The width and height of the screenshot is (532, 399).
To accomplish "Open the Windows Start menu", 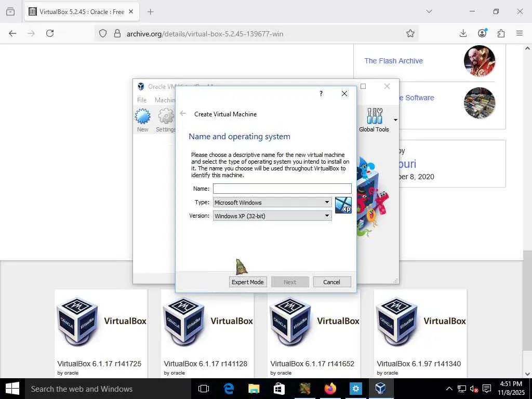I will [x=12, y=389].
